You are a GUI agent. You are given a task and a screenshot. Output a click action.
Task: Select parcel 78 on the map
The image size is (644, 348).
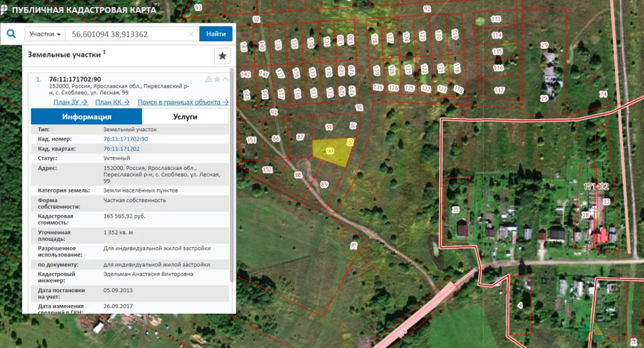pos(354,246)
